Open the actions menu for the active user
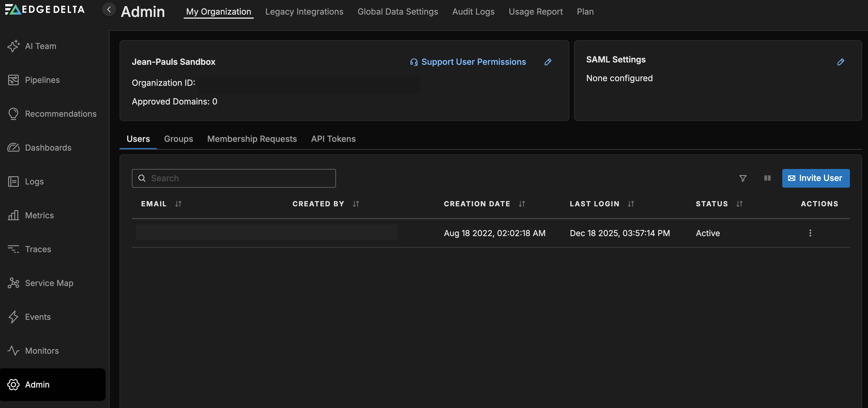This screenshot has height=408, width=868. [810, 233]
